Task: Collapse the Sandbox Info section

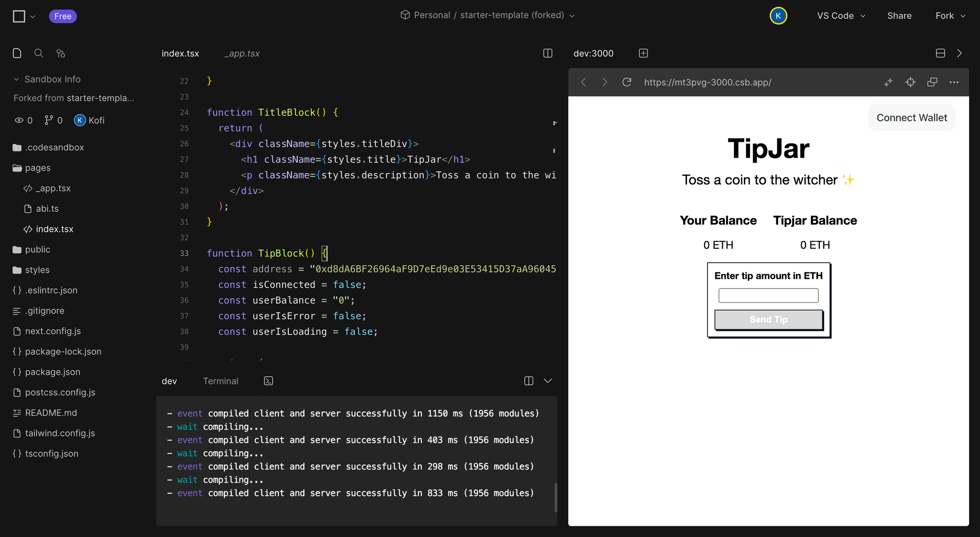Action: 16,79
